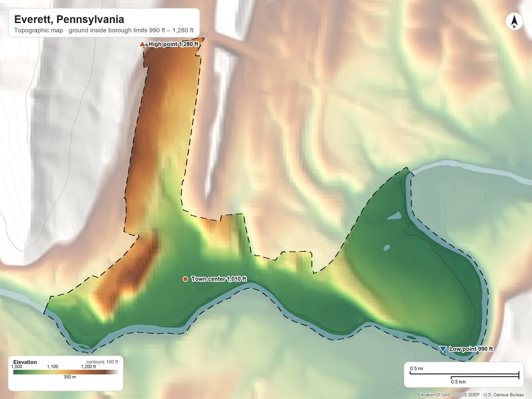The width and height of the screenshot is (532, 399).
Task: Select the 'Everett, Pennsylvania' title text
Action: click(x=69, y=20)
